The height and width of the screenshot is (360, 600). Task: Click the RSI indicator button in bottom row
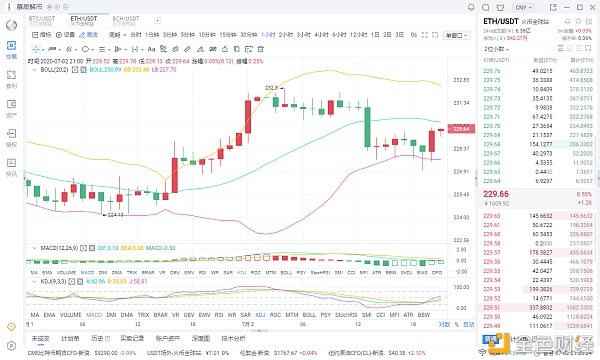[x=219, y=315]
